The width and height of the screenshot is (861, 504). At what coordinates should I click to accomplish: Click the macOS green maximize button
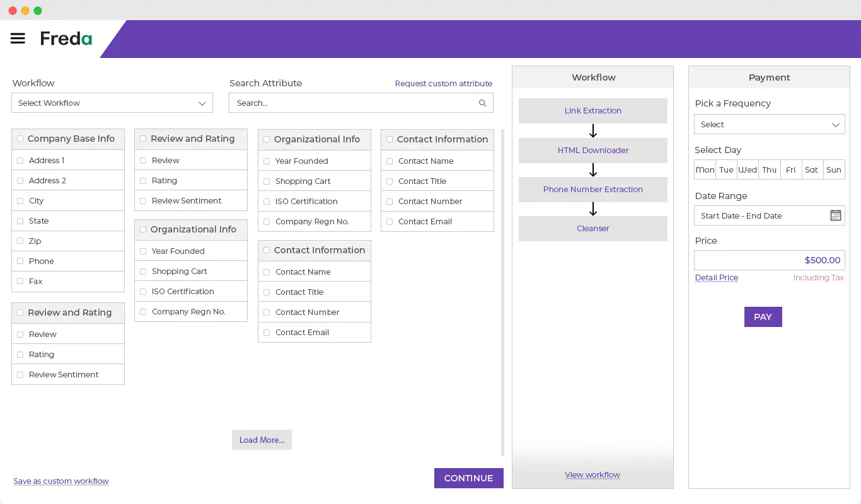tap(38, 11)
